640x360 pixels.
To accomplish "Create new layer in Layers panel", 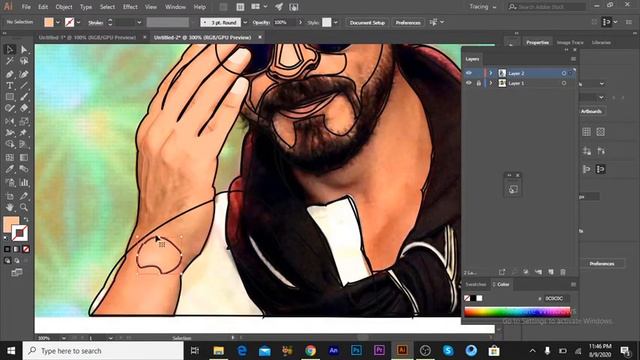I will click(551, 272).
